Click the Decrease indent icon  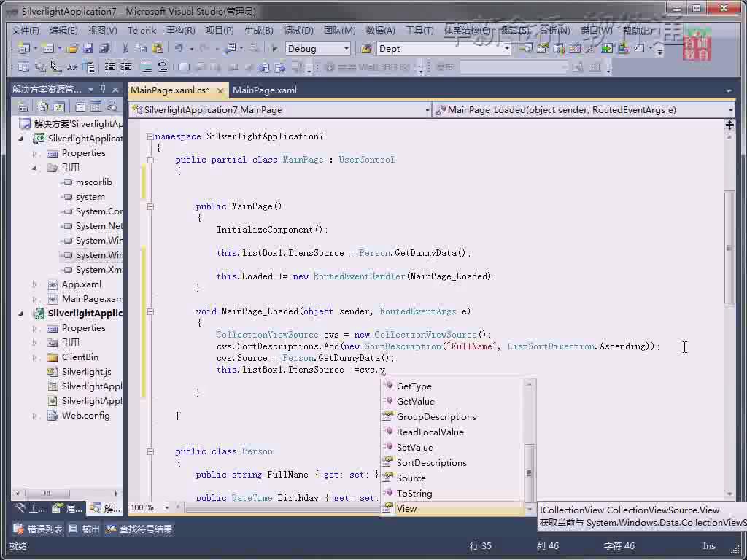[x=110, y=67]
